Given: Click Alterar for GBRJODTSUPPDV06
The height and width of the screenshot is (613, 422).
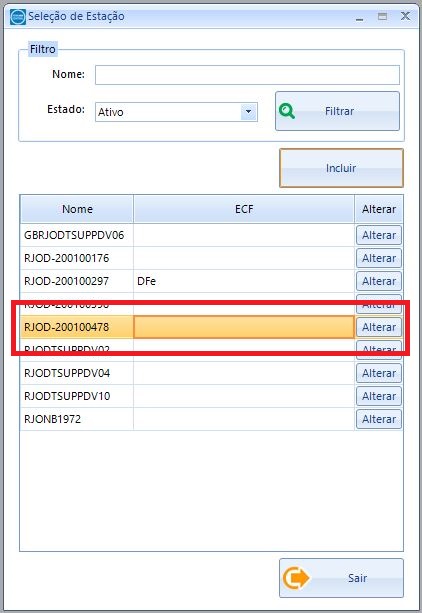Looking at the screenshot, I should point(379,235).
